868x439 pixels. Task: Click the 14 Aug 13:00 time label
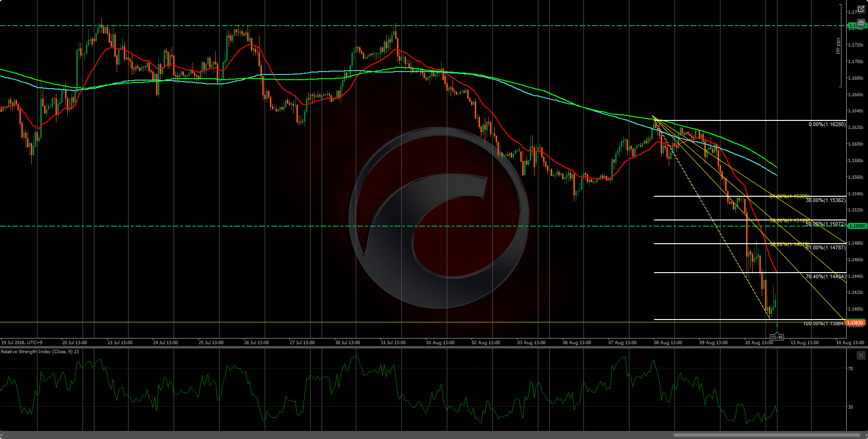850,342
